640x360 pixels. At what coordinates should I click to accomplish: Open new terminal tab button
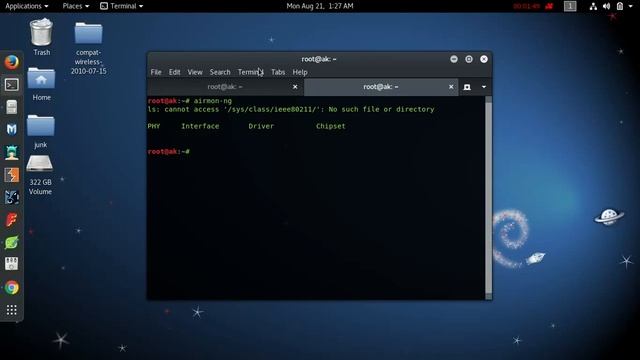[467, 87]
